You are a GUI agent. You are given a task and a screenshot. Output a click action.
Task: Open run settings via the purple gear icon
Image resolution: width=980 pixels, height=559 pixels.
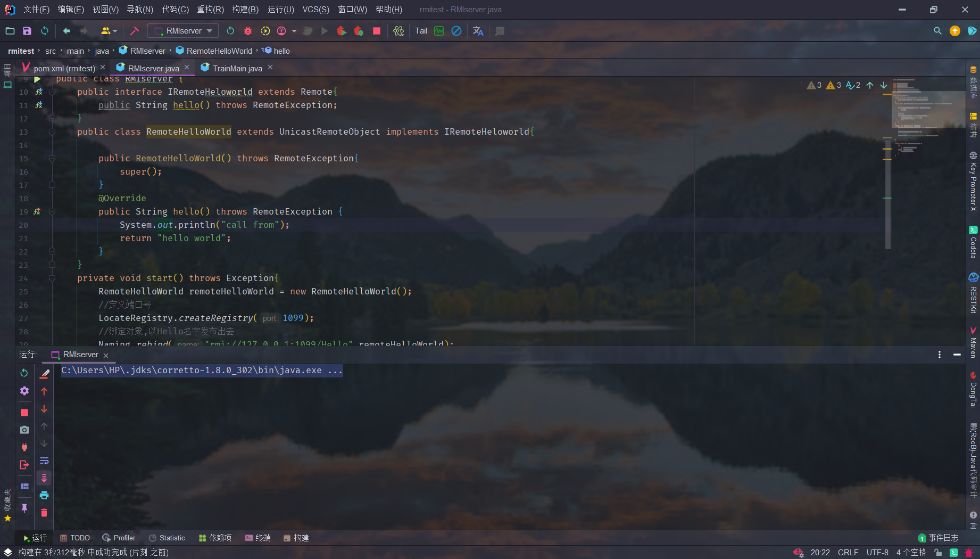click(x=24, y=391)
